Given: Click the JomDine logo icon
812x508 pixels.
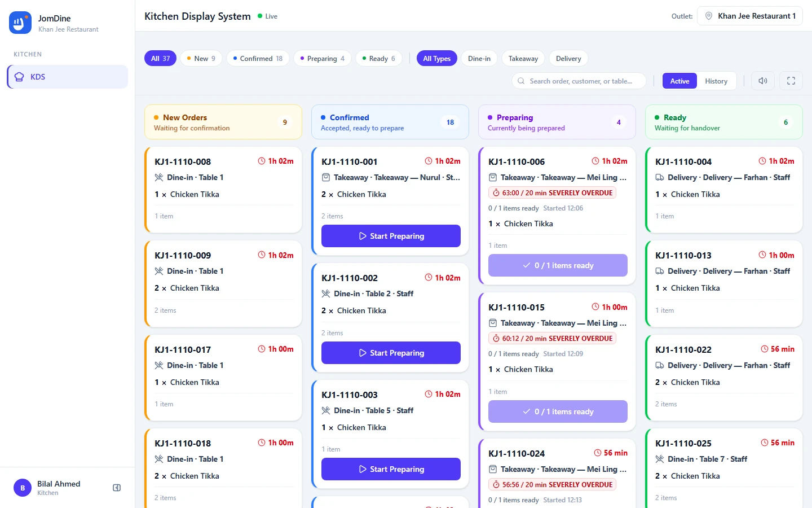Looking at the screenshot, I should pyautogui.click(x=20, y=23).
